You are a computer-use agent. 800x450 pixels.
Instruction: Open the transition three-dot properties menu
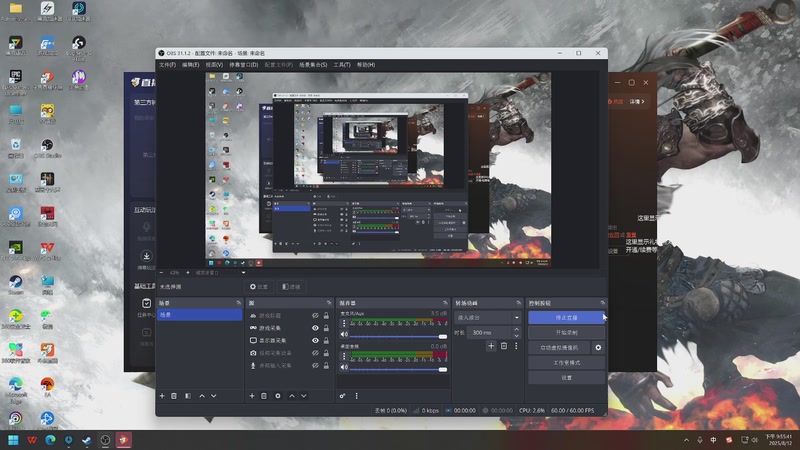516,346
